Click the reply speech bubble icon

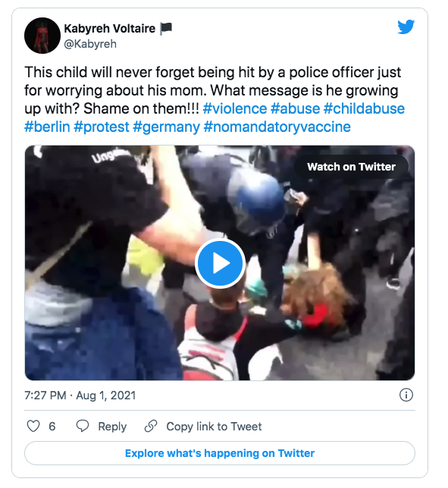pyautogui.click(x=83, y=426)
